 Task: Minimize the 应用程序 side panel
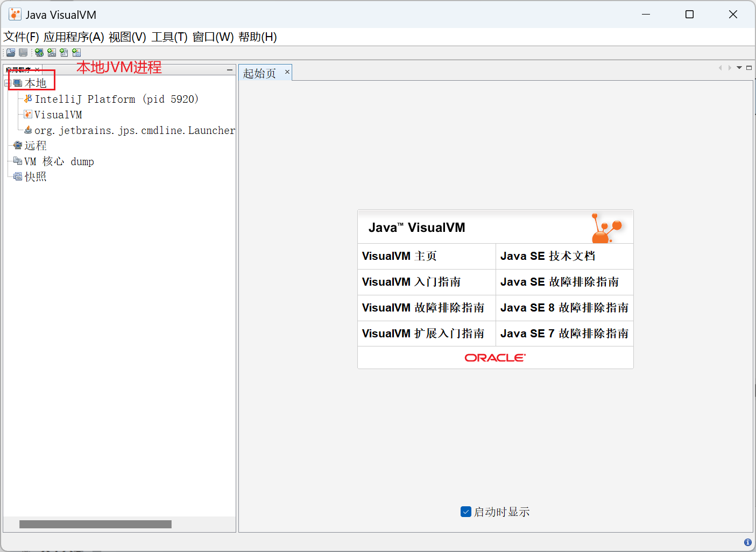230,70
